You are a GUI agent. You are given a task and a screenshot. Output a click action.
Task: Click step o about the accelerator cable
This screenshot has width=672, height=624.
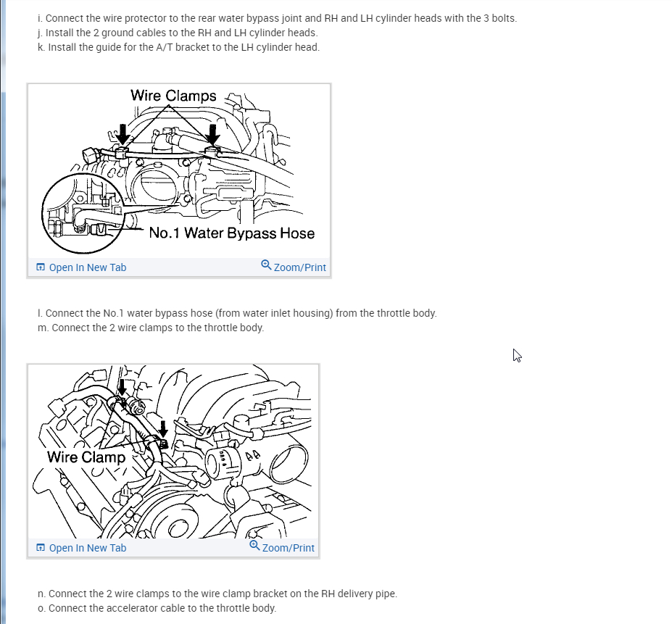[x=157, y=609]
